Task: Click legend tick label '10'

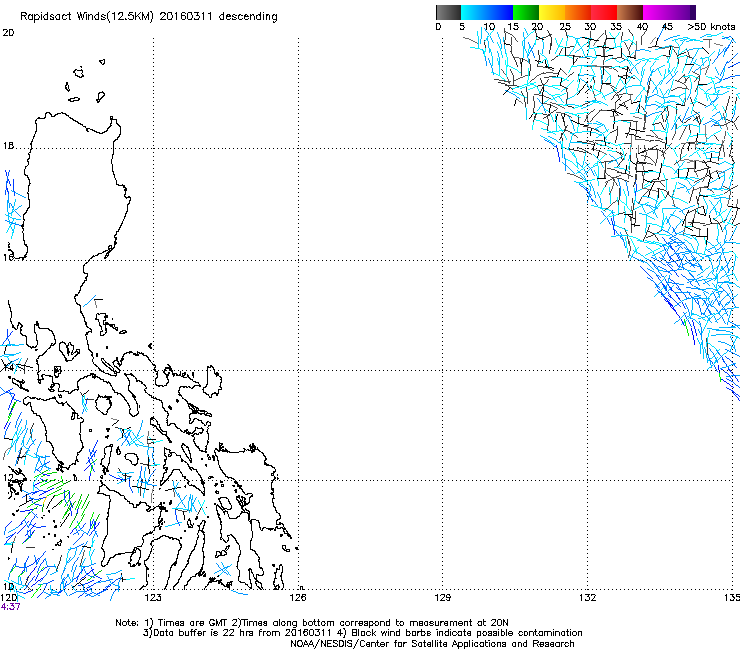Action: 489,27
